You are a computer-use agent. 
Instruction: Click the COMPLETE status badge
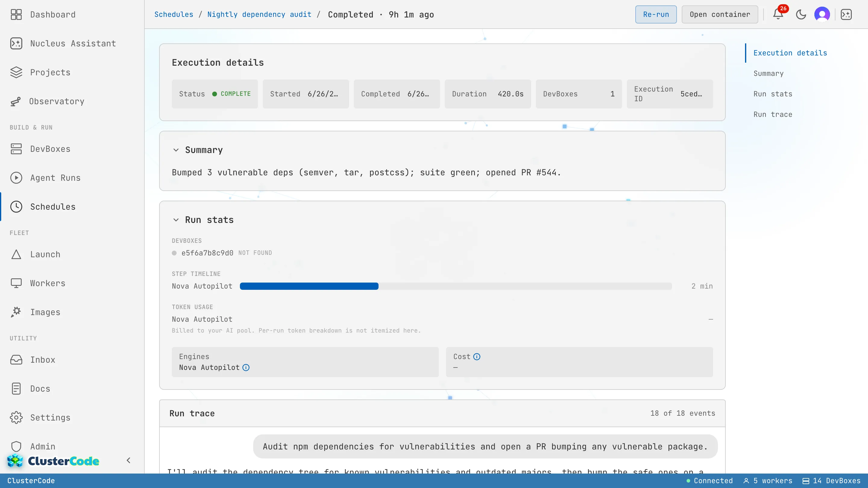(231, 94)
